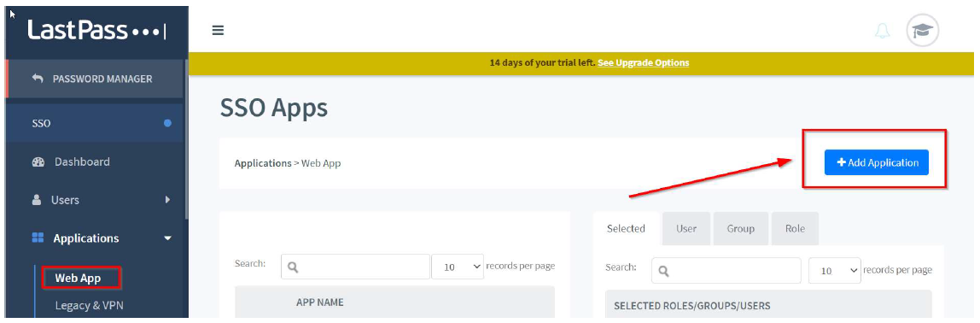Collapse the Applications submenu arrow

[166, 238]
